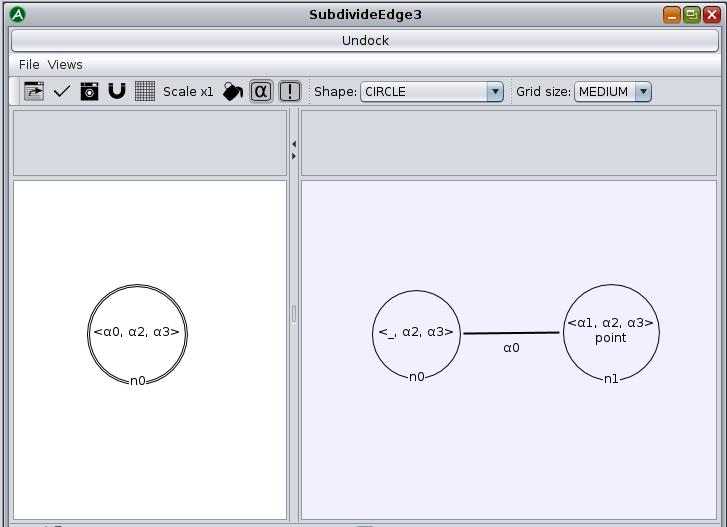Minimize the SubdivideEdge3 window

[x=672, y=15]
